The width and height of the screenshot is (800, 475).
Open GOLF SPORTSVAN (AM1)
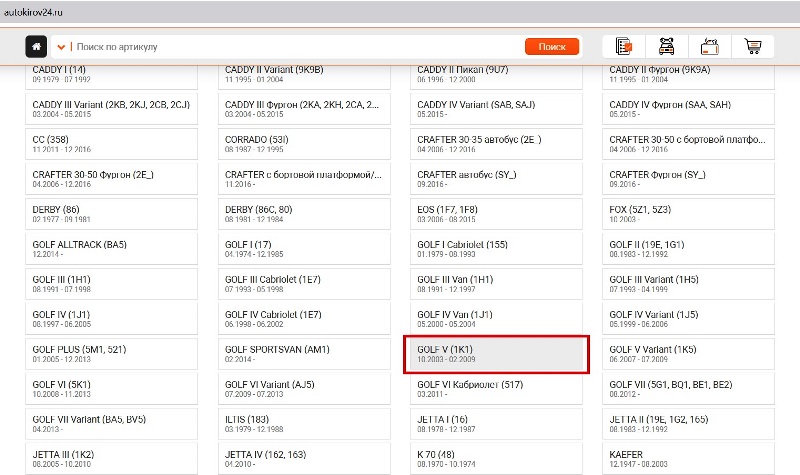click(x=304, y=354)
